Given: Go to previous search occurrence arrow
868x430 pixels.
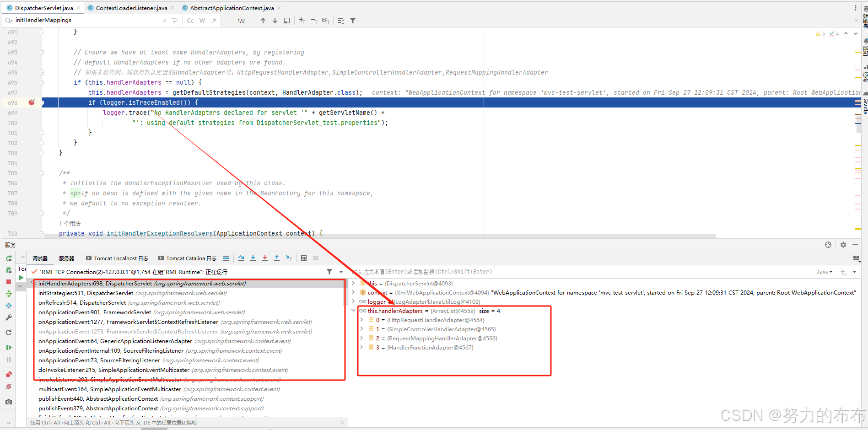Looking at the screenshot, I should point(263,21).
